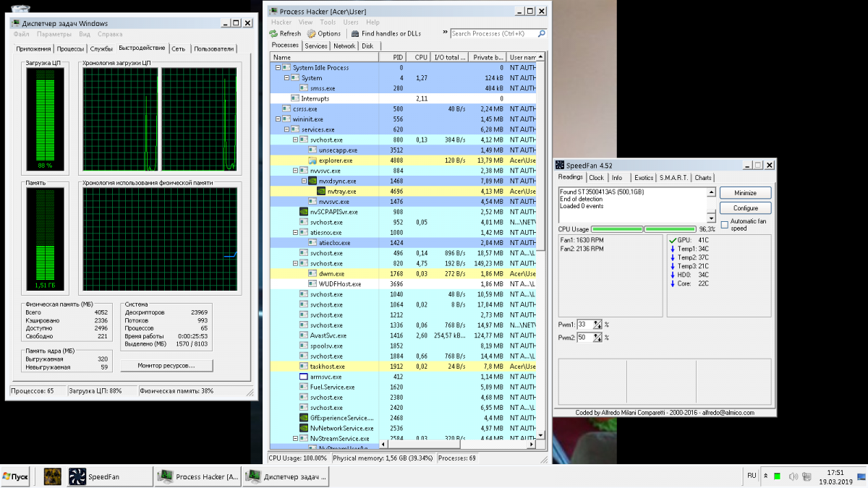
Task: Collapse the nvxdsync.exe tree node
Action: [304, 181]
